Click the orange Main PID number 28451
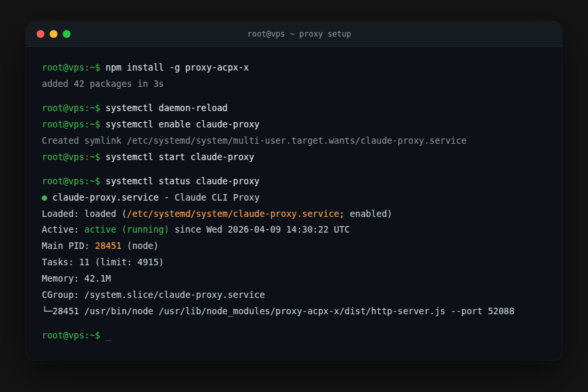The height and width of the screenshot is (392, 588). [108, 246]
